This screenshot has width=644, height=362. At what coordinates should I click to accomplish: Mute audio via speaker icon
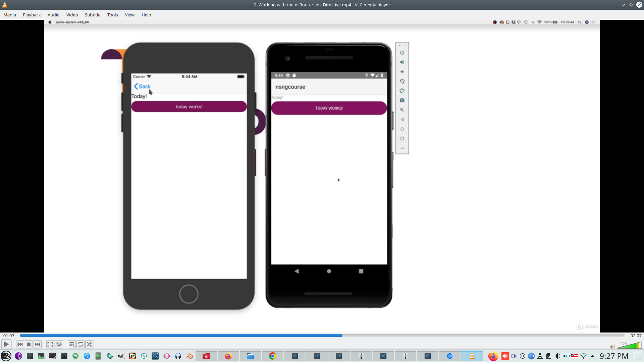tap(612, 347)
